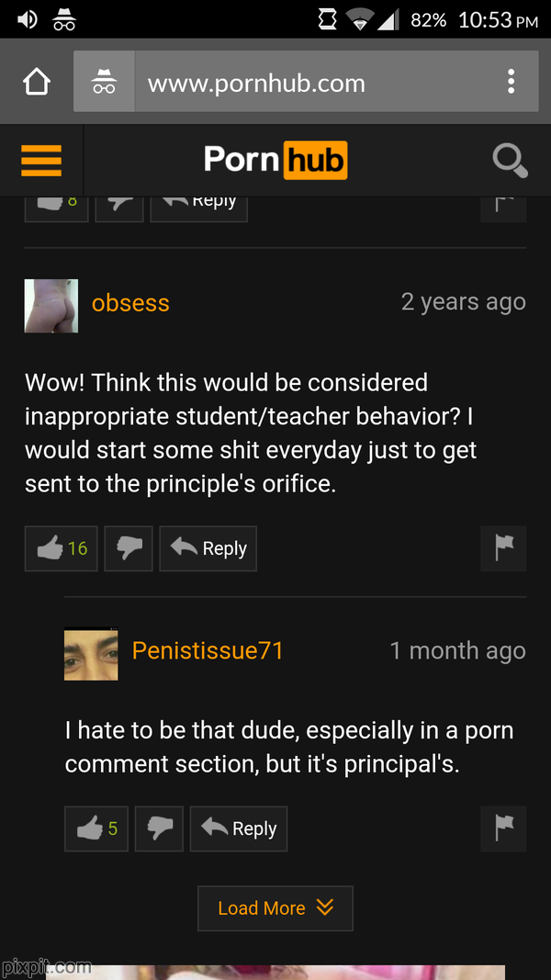Thumbs up the Penistissue71 reply
Viewport: 551px width, 980px height.
[x=96, y=828]
